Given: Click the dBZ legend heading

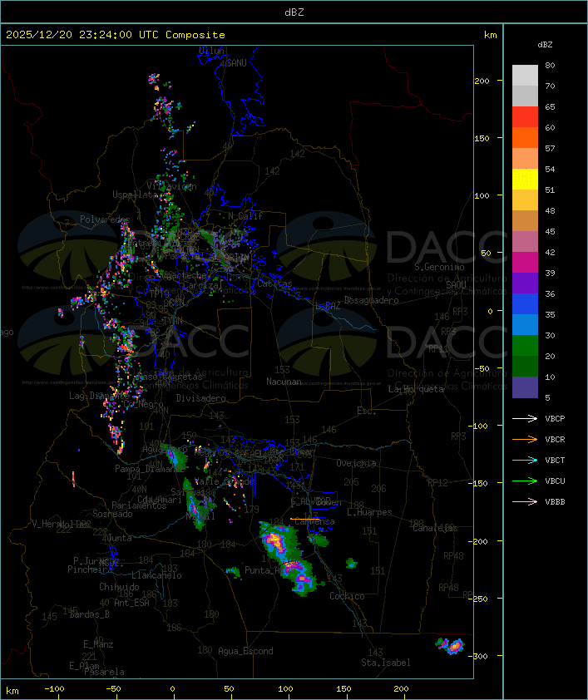Looking at the screenshot, I should click(545, 45).
